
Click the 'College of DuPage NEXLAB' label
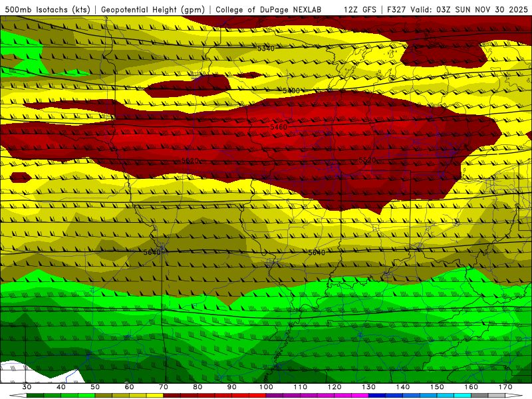pyautogui.click(x=269, y=9)
